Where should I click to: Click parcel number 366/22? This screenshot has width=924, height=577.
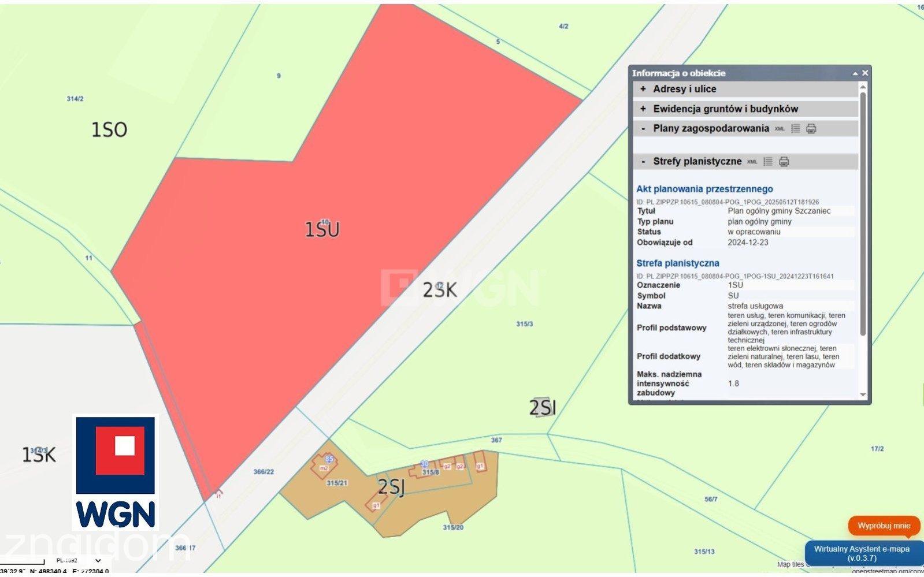tap(264, 472)
